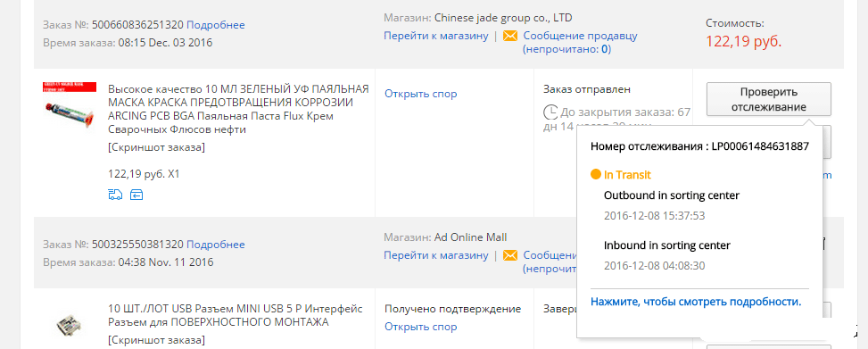Viewport: 868px width, 349px height.
Task: Click Проверить отслеживание button
Action: [x=768, y=99]
